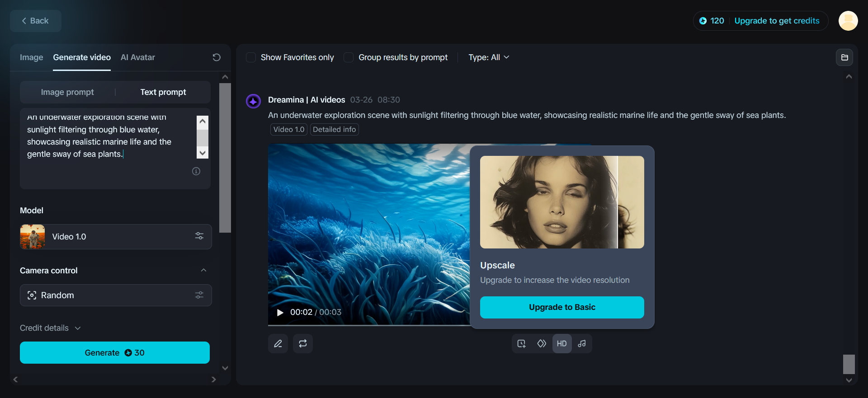Click the 120 credits balance
This screenshot has height=398, width=868.
point(717,21)
